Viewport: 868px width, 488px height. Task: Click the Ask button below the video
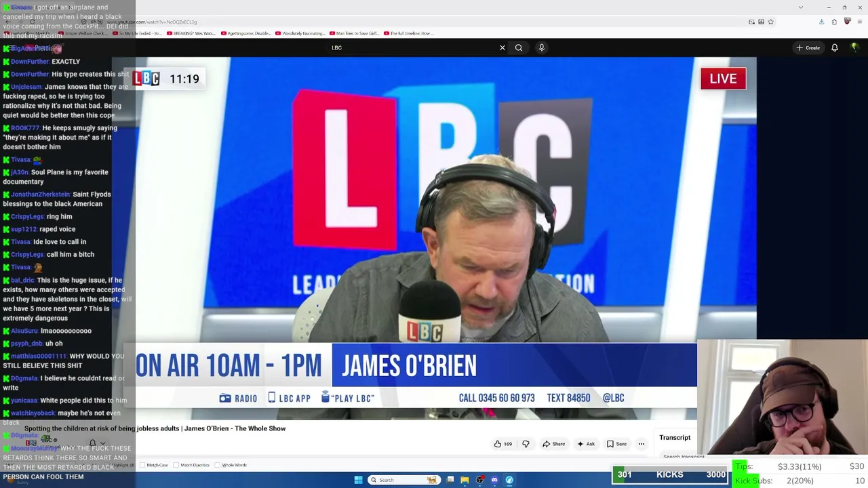pyautogui.click(x=586, y=444)
